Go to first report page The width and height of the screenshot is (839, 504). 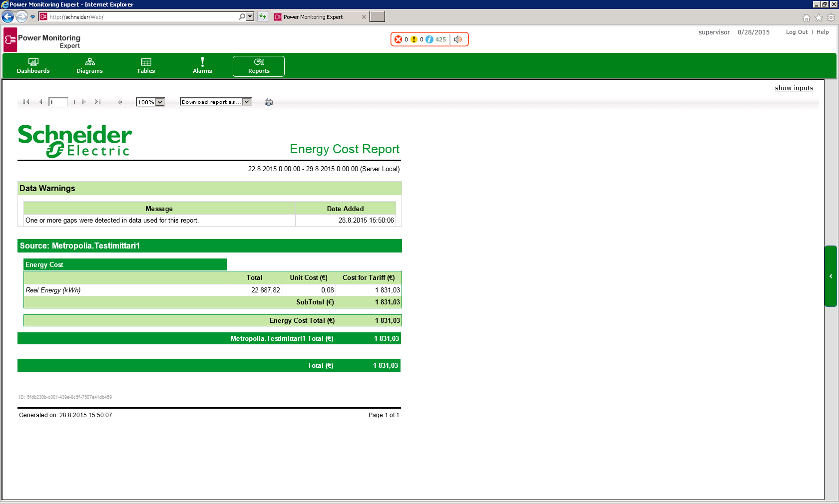pyautogui.click(x=26, y=102)
